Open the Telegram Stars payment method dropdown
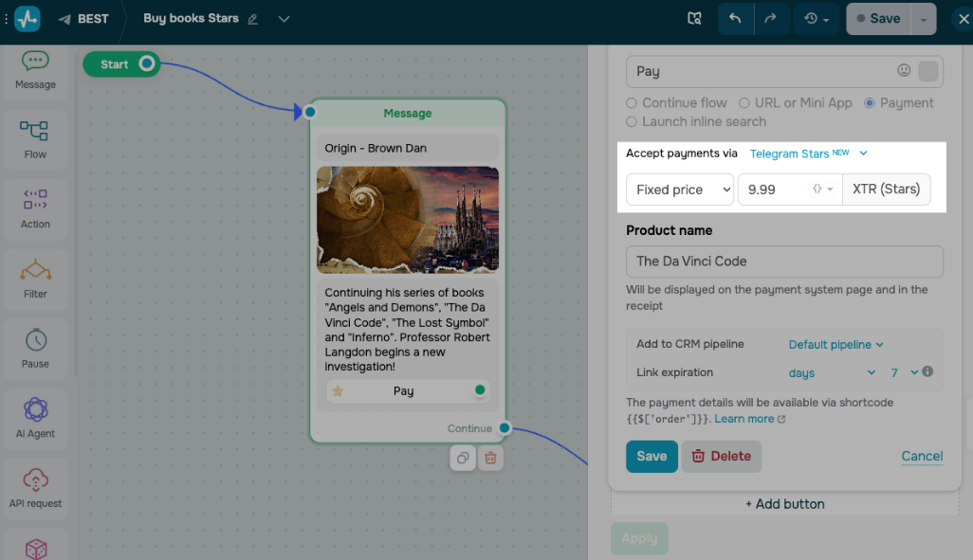973x560 pixels. 808,154
